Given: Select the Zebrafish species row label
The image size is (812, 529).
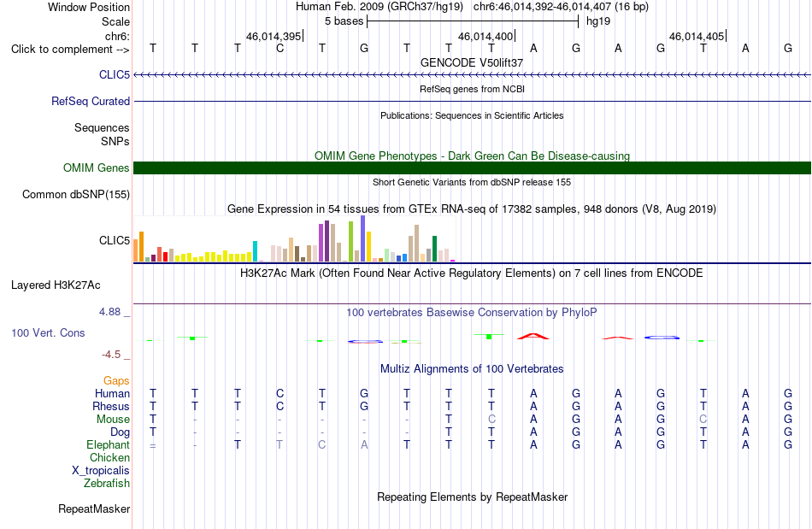Looking at the screenshot, I should coord(107,483).
